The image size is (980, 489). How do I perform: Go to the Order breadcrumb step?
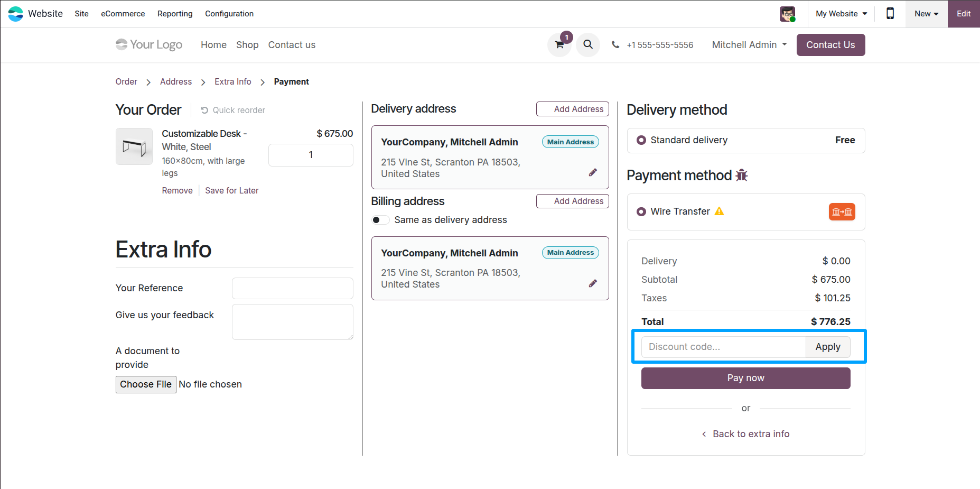[126, 81]
